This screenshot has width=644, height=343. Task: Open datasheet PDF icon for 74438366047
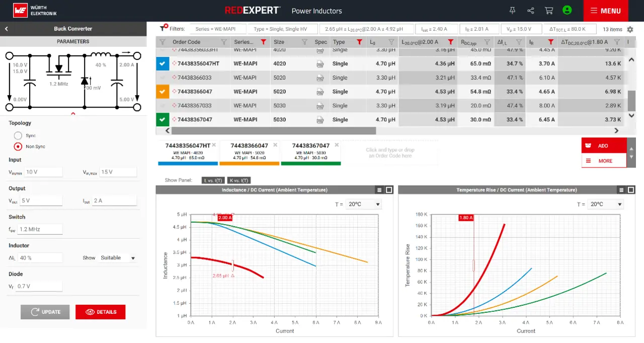tap(320, 92)
